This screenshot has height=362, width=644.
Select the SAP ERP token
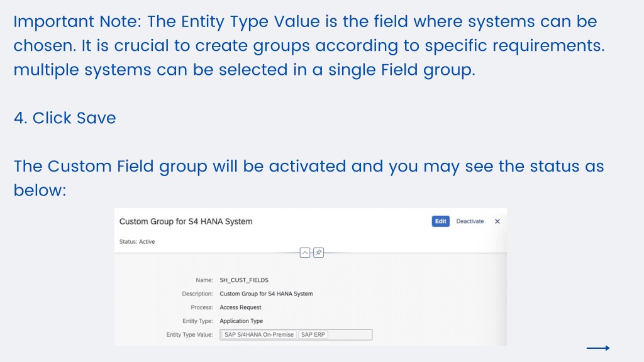[313, 334]
